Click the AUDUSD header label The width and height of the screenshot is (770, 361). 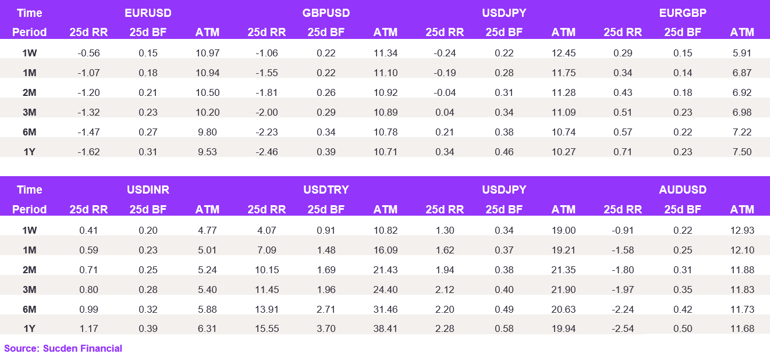683,190
